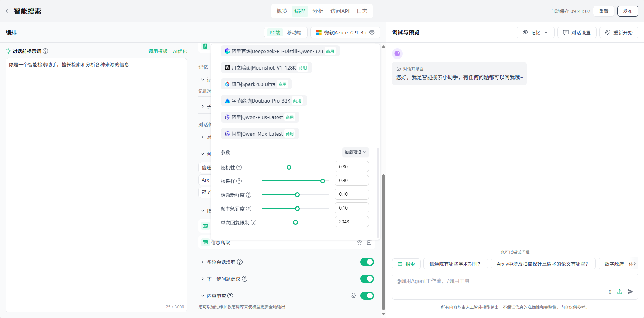
Task: Click help icon next to 话题新鲜度
Action: pyautogui.click(x=249, y=195)
